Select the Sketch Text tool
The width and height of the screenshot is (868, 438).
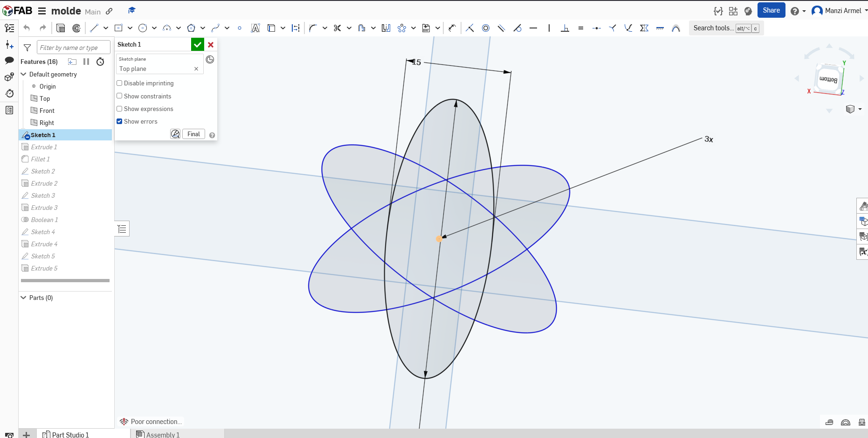[255, 28]
